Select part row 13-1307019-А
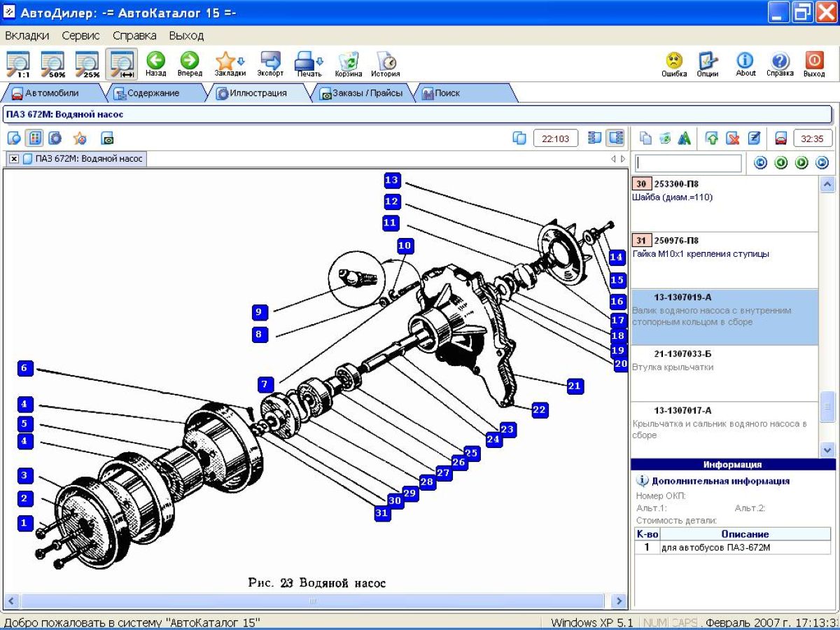The image size is (840, 630). 724,317
